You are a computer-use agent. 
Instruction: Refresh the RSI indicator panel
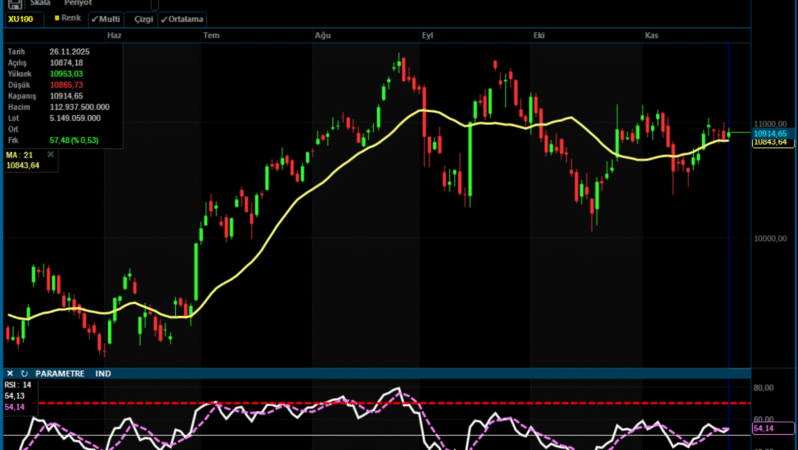tap(24, 373)
